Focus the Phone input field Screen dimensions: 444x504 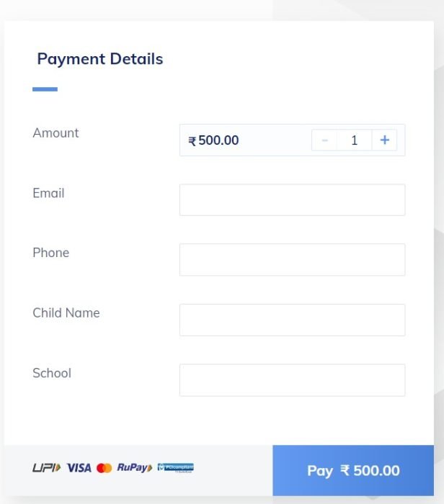pos(292,259)
